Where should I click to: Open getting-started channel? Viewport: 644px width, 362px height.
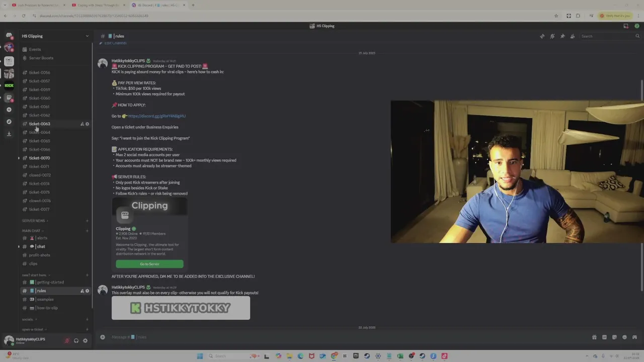pos(56,282)
